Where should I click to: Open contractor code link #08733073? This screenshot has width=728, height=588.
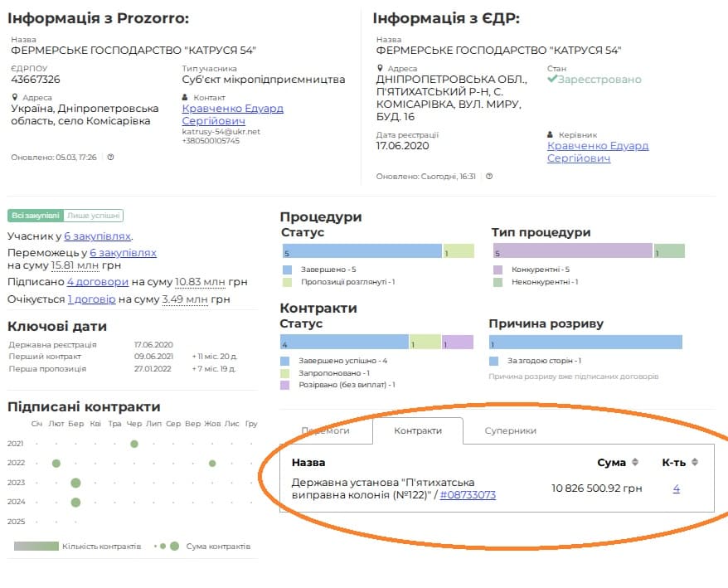click(468, 495)
